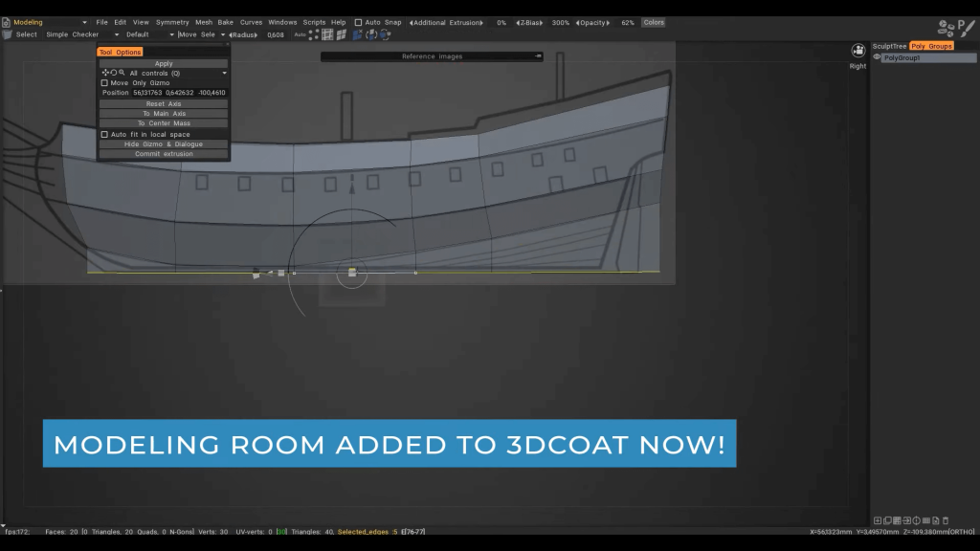Viewport: 980px width, 551px height.
Task: Click To Main Axis button
Action: tap(164, 114)
